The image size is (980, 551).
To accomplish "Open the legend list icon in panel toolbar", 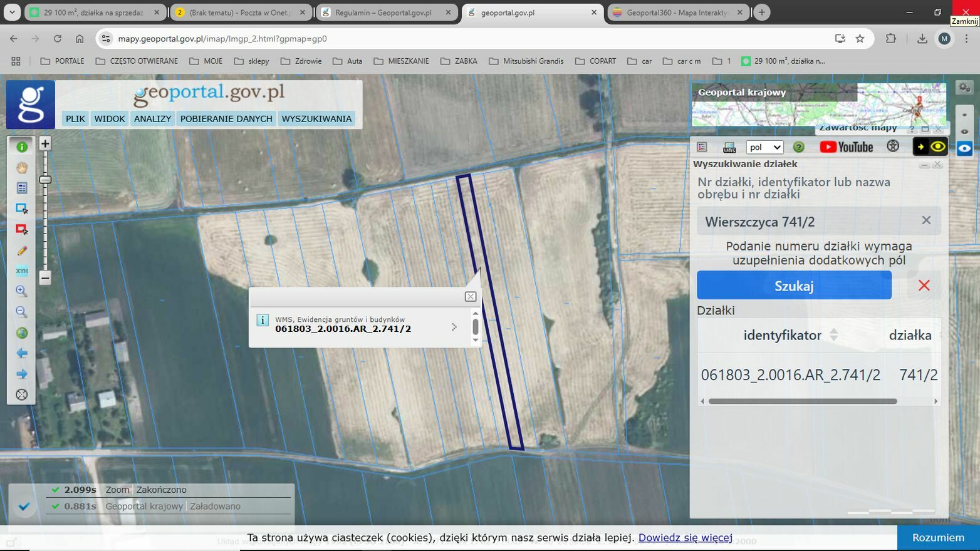I will 702,147.
